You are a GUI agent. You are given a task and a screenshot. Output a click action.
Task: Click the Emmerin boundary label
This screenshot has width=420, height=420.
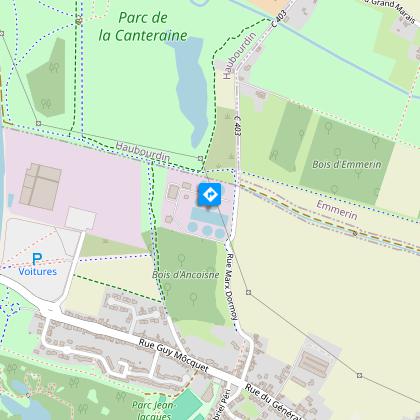337,210
